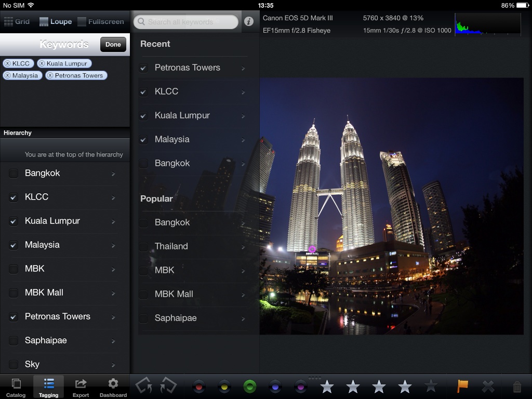Rotate photo counter-clockwise icon
532x399 pixels.
tap(143, 386)
